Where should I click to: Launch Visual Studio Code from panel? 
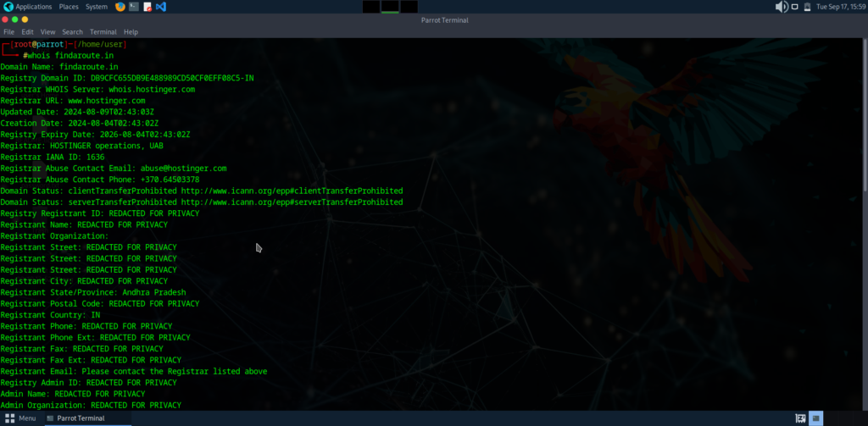click(161, 7)
